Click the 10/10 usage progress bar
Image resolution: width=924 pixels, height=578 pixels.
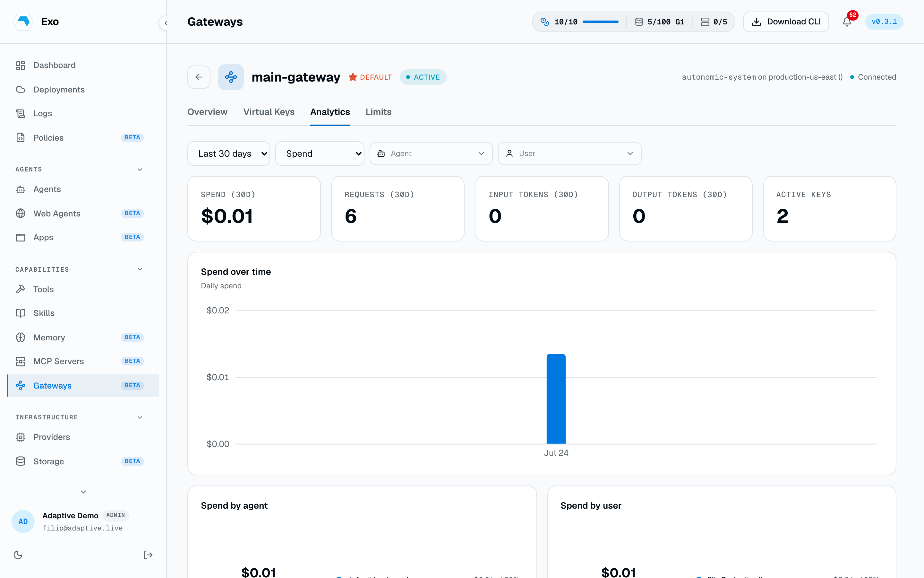click(600, 22)
